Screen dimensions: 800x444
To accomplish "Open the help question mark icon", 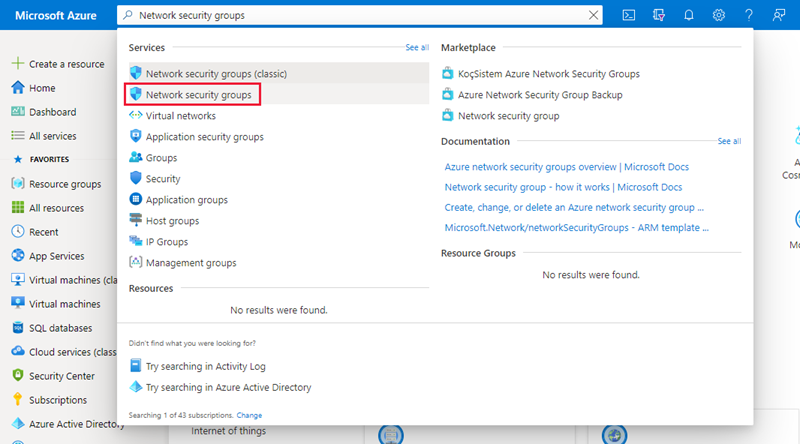I will coord(748,15).
